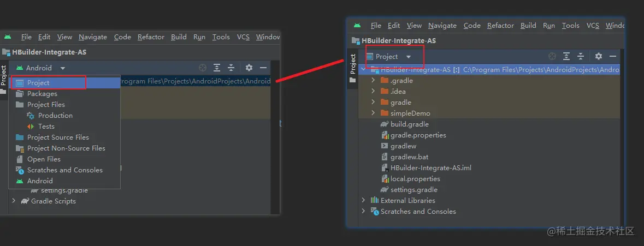Select Project Files in dropdown list

point(64,105)
